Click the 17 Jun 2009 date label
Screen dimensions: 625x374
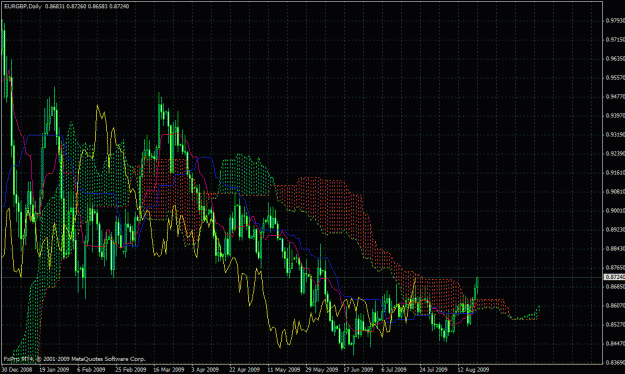[358, 370]
